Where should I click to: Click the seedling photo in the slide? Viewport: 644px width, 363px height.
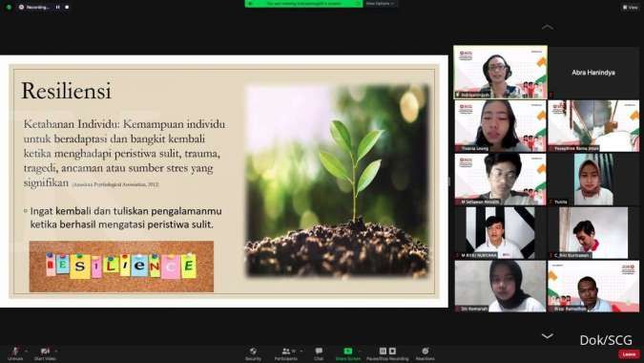pos(337,181)
